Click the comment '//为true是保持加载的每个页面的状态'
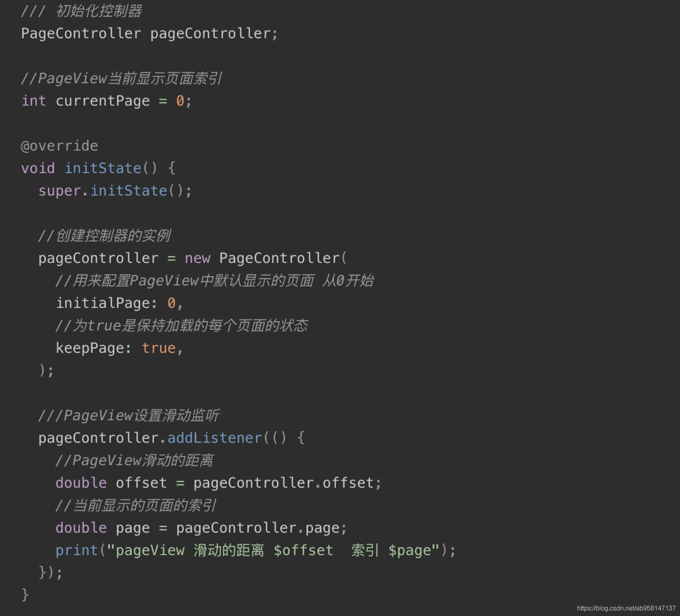680x616 pixels. tap(182, 325)
